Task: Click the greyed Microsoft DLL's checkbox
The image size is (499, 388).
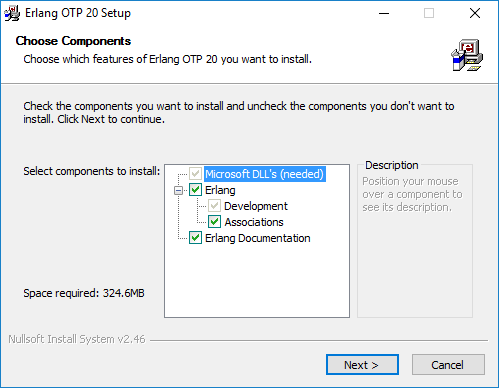Action: click(195, 174)
